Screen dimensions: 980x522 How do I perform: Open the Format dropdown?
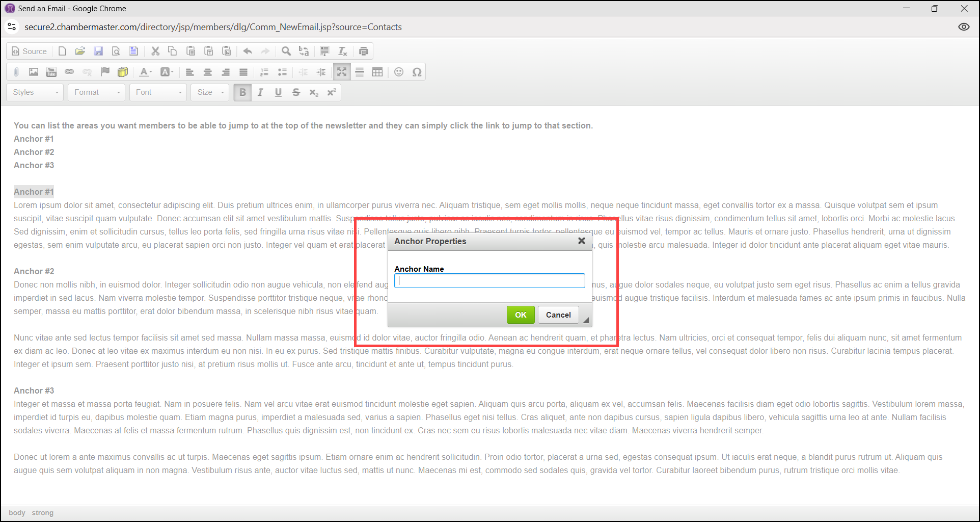pyautogui.click(x=96, y=92)
